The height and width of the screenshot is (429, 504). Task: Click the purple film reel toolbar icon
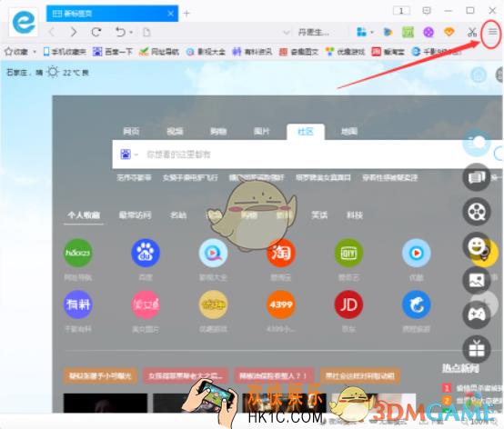point(428,32)
